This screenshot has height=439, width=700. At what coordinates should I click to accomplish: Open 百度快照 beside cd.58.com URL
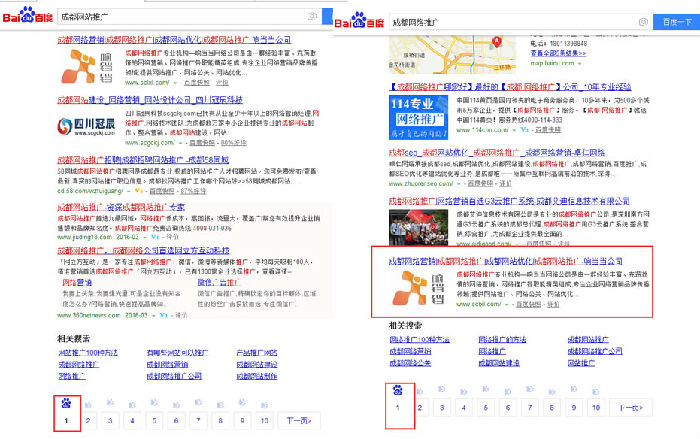(x=162, y=191)
